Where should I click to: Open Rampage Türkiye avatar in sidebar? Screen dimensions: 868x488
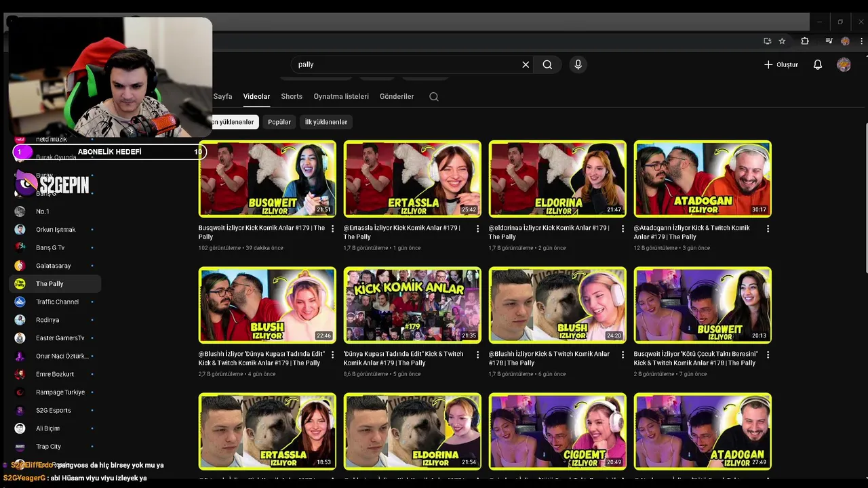(20, 392)
